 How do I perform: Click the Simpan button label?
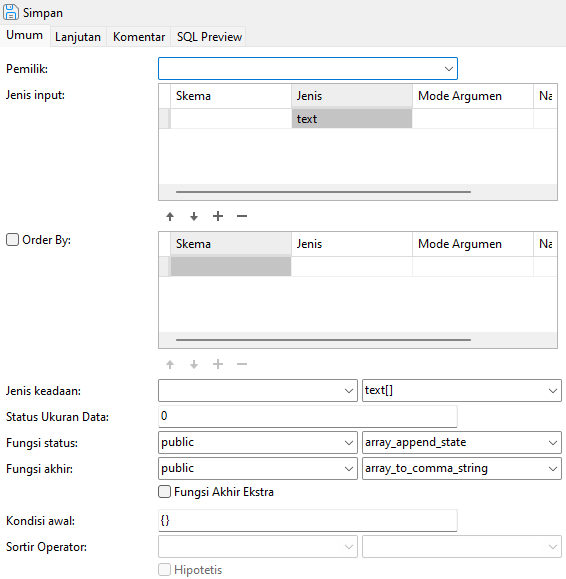click(x=43, y=13)
